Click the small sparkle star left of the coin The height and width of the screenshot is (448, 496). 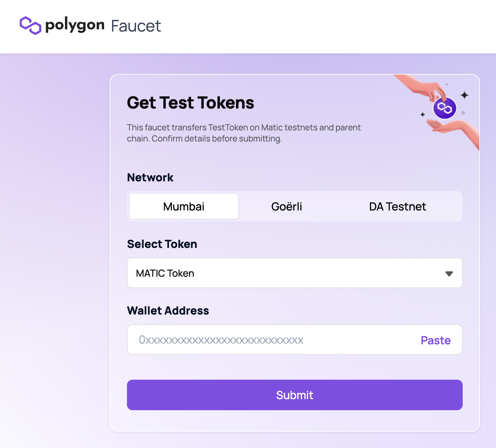tap(422, 114)
